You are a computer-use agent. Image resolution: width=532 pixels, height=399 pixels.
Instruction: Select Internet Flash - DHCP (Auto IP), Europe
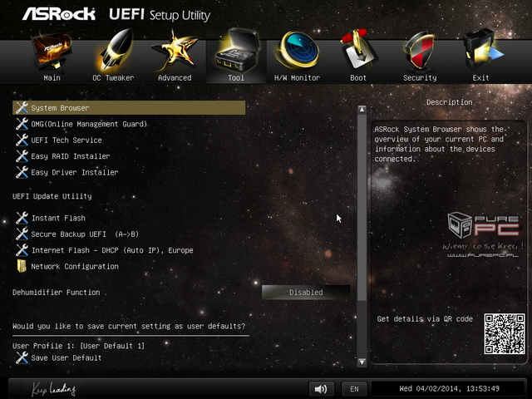(112, 250)
